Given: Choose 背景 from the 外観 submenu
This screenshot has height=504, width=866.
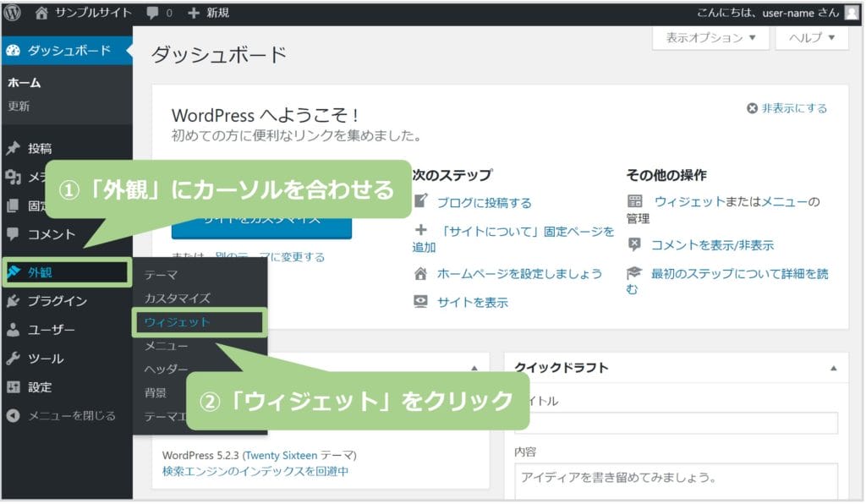Looking at the screenshot, I should click(x=156, y=392).
